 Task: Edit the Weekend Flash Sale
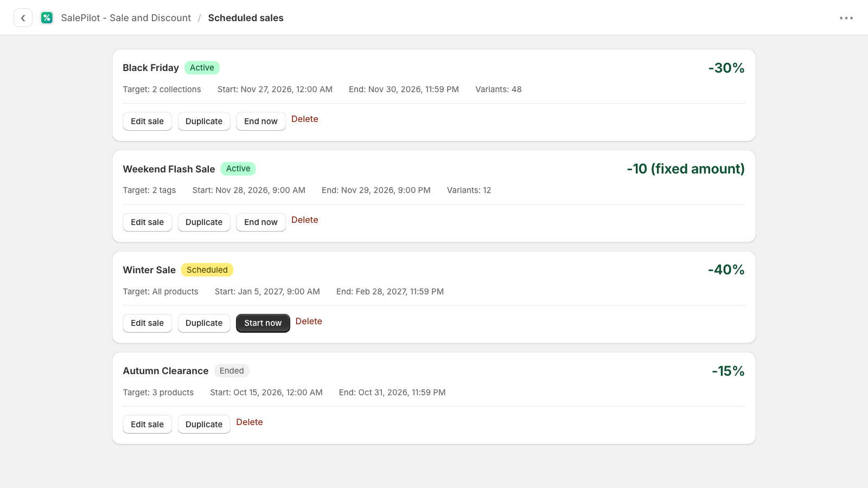(x=147, y=222)
